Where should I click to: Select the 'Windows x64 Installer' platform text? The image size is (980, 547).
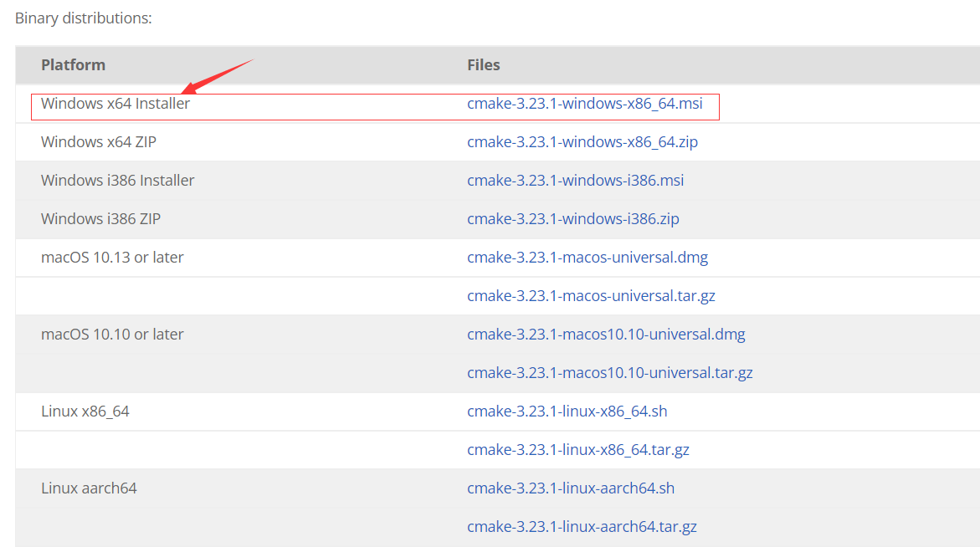(115, 104)
